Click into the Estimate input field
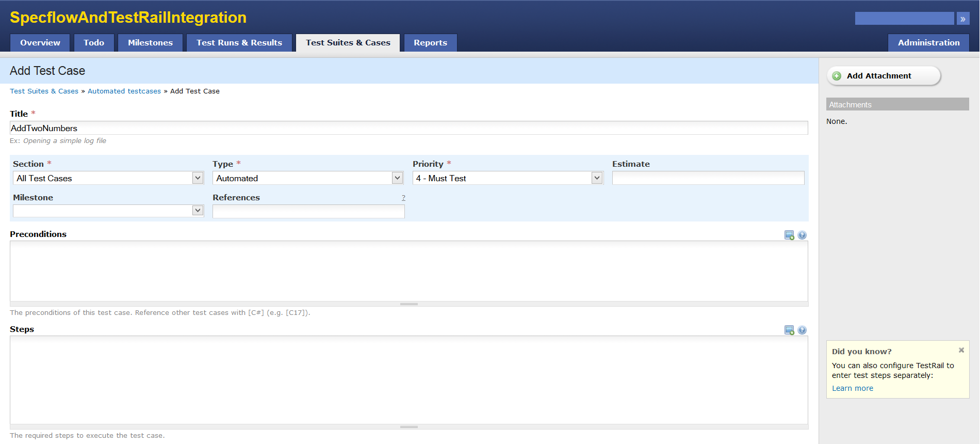980x444 pixels. [708, 178]
